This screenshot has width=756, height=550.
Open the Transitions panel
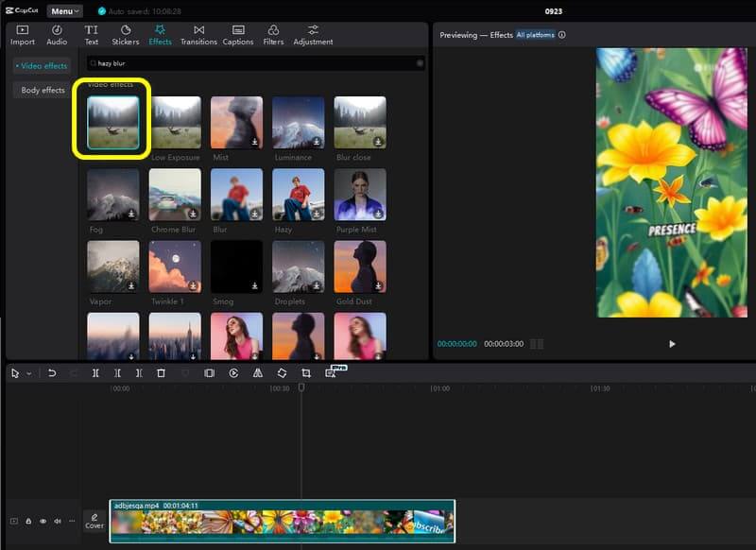click(198, 35)
